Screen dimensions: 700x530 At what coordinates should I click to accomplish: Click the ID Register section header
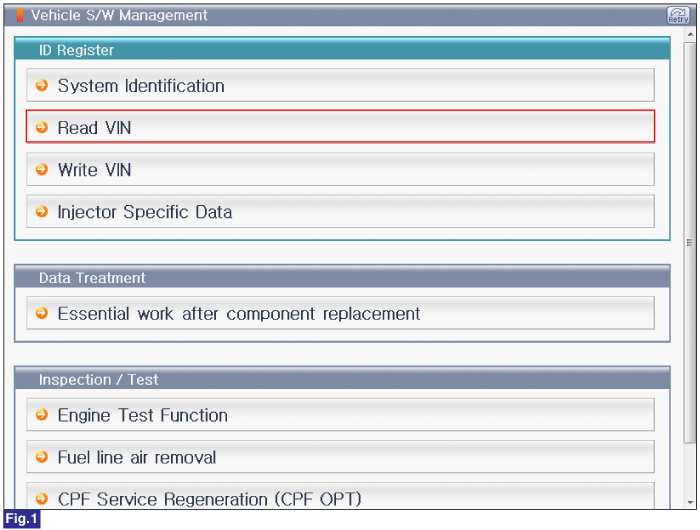[x=342, y=49]
